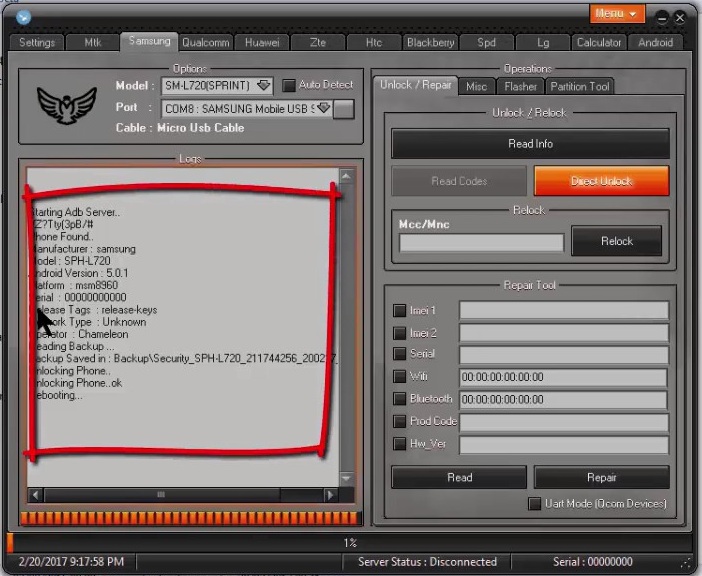Click the logs scroll up arrow
The width and height of the screenshot is (702, 576).
tap(346, 176)
